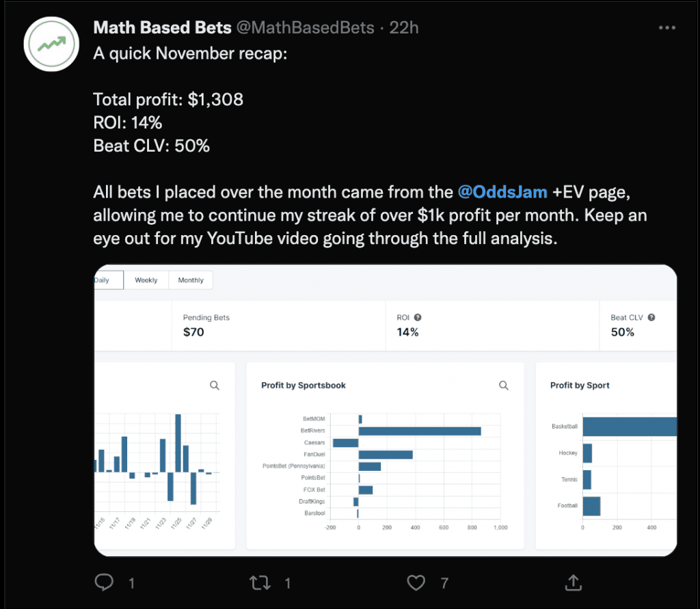The height and width of the screenshot is (609, 700).
Task: Open the 22h timestamp link
Action: [x=404, y=27]
